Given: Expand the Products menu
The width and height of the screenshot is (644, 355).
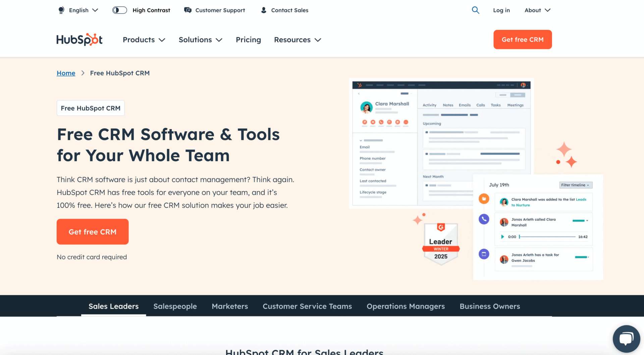Looking at the screenshot, I should click(x=144, y=40).
